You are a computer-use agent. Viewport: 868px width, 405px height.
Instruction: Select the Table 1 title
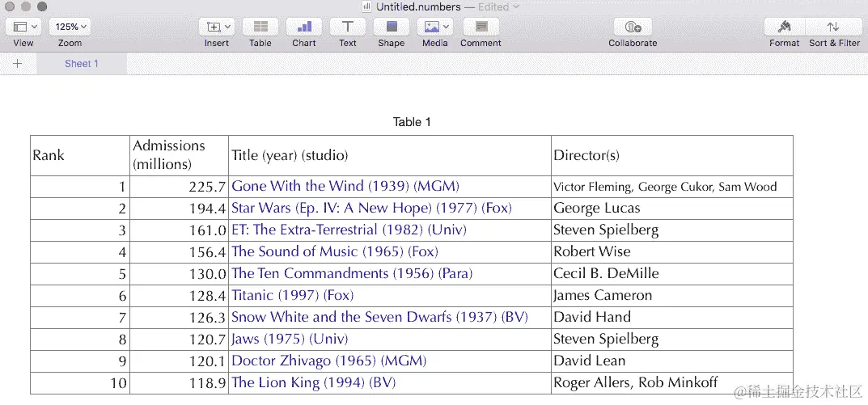pyautogui.click(x=412, y=122)
